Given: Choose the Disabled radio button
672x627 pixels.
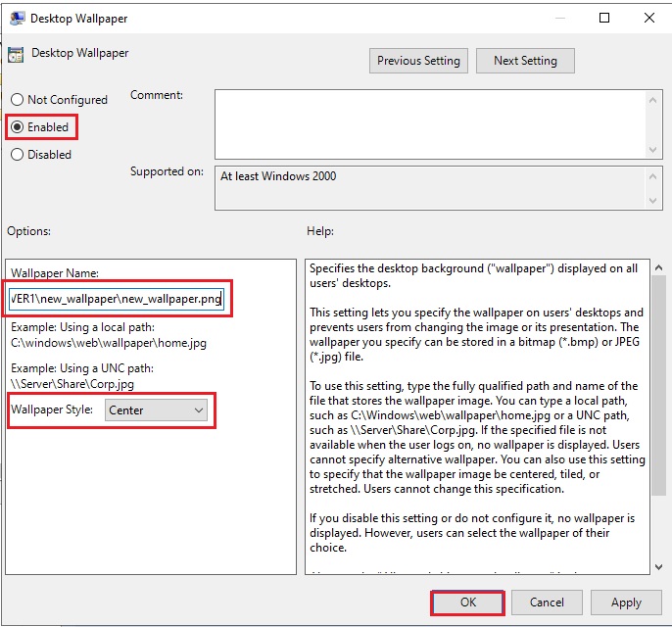Looking at the screenshot, I should 17,155.
